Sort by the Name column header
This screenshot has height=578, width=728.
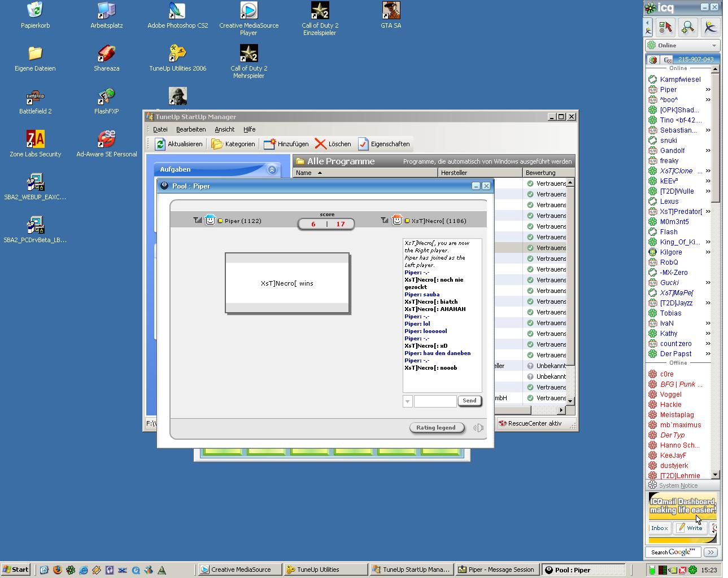click(365, 173)
